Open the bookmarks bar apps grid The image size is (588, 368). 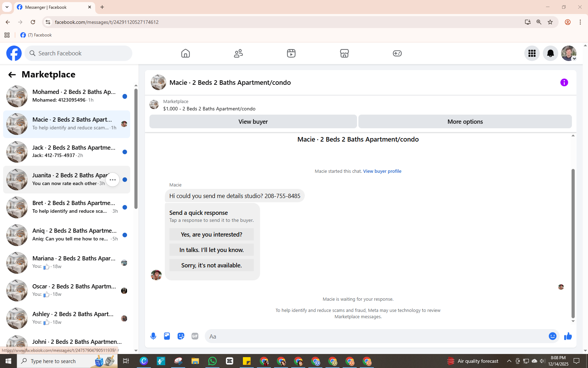pos(7,35)
